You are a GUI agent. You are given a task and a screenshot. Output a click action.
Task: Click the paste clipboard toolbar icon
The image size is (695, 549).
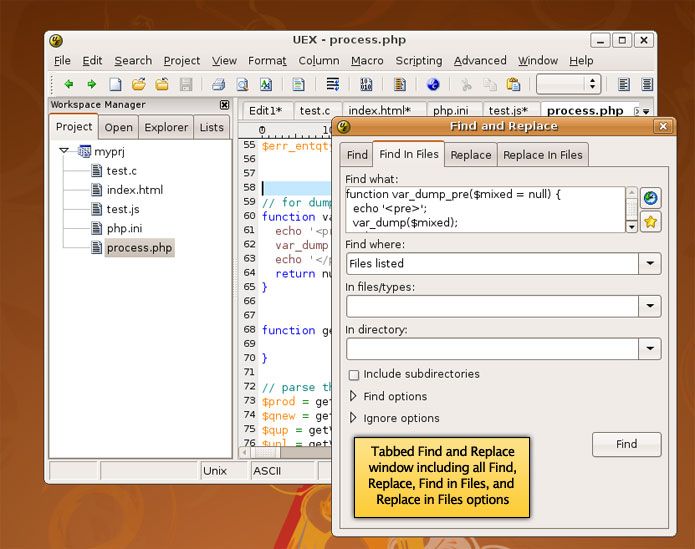513,84
